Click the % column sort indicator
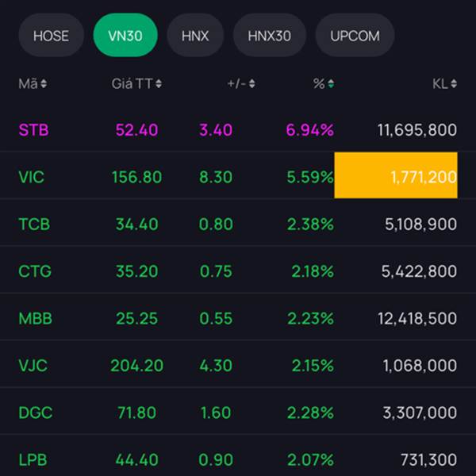This screenshot has height=476, width=476. 331,84
